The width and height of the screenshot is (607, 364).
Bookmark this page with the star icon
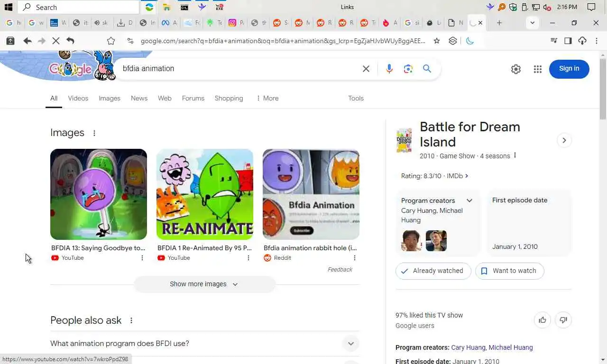point(437,41)
